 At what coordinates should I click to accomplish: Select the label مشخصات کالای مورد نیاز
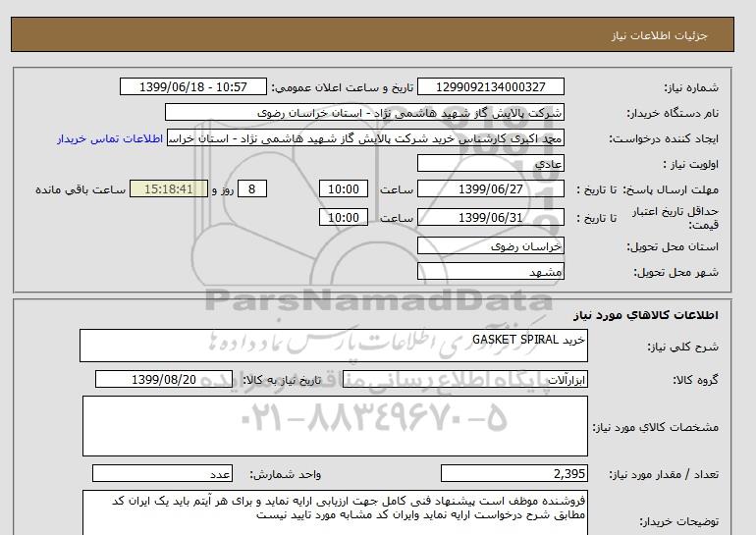(x=655, y=427)
